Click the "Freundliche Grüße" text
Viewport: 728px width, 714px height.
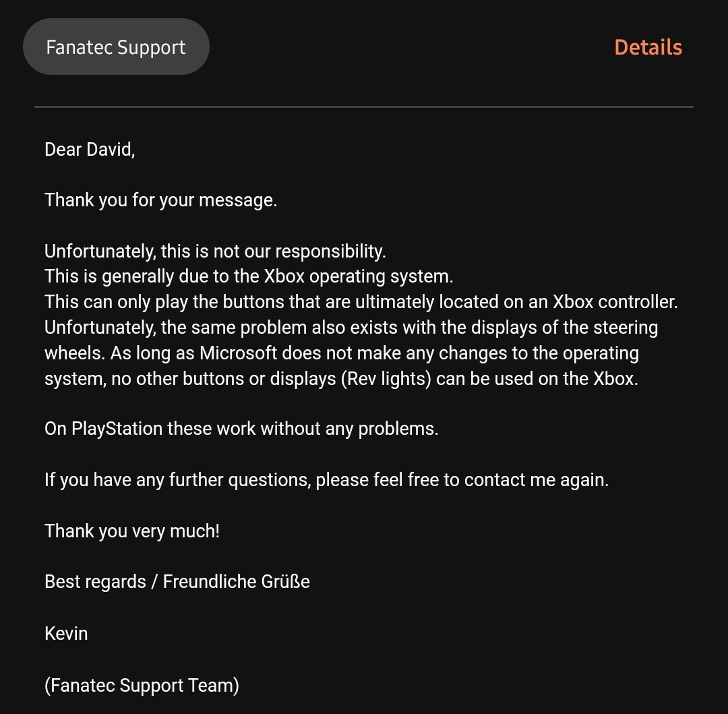point(236,582)
